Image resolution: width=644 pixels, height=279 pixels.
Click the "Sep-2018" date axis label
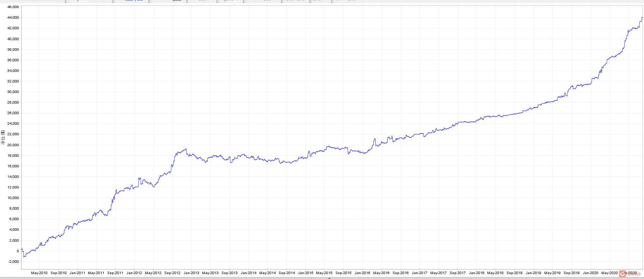pos(515,273)
